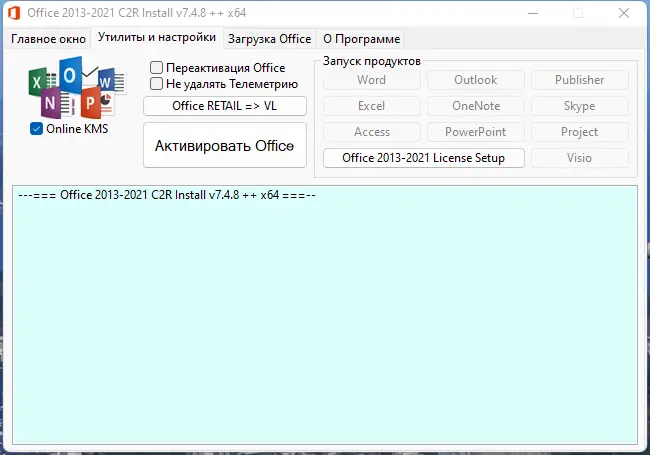Click the Office apps collage image

click(77, 87)
